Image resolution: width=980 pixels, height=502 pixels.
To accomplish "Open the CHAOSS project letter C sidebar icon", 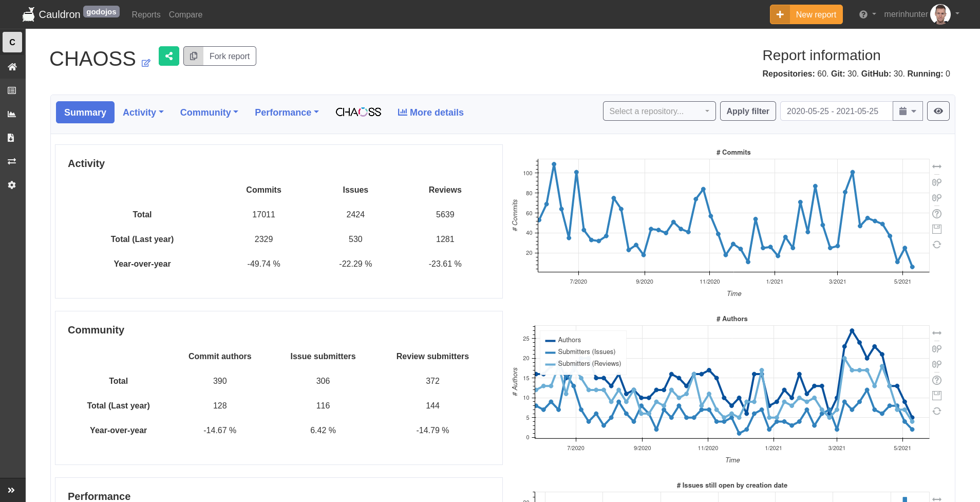I will [12, 42].
